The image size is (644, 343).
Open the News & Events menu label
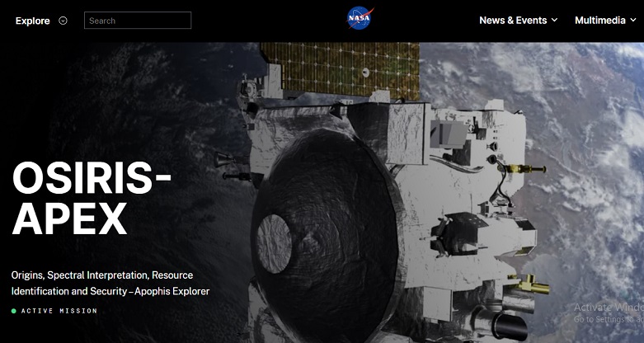click(x=513, y=21)
